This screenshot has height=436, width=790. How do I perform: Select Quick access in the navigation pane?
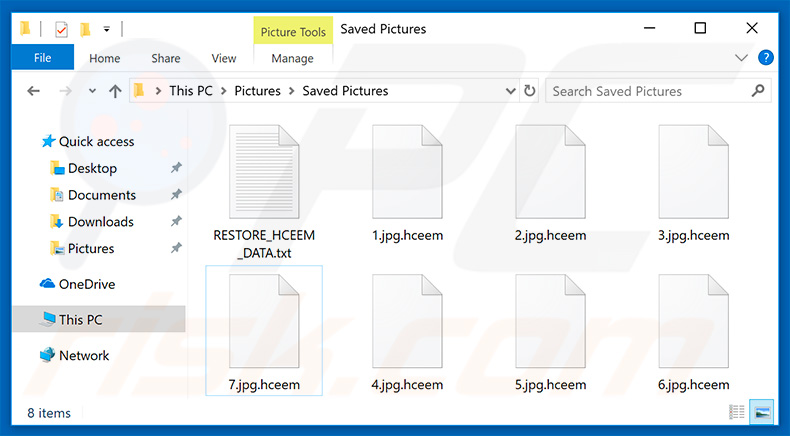(88, 142)
